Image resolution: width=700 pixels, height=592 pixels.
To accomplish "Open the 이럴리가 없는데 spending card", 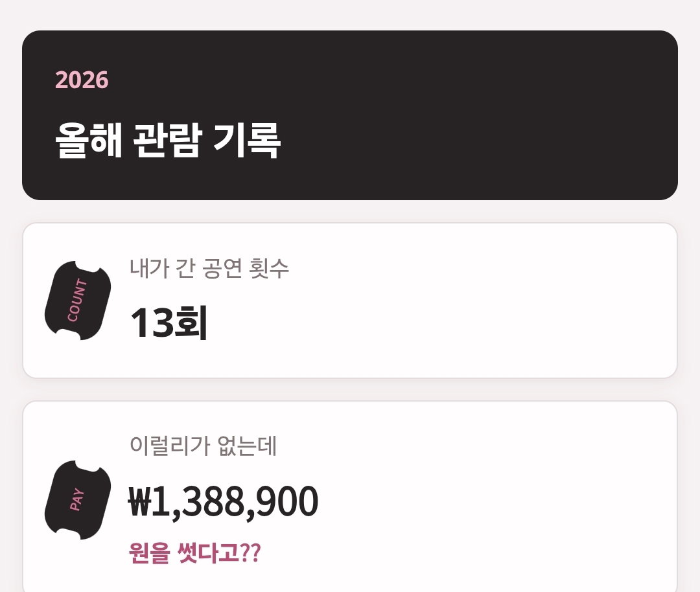I will [x=350, y=497].
